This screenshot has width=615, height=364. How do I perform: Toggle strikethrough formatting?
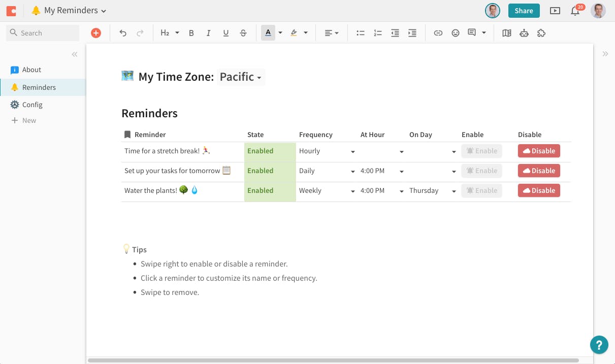click(x=243, y=33)
